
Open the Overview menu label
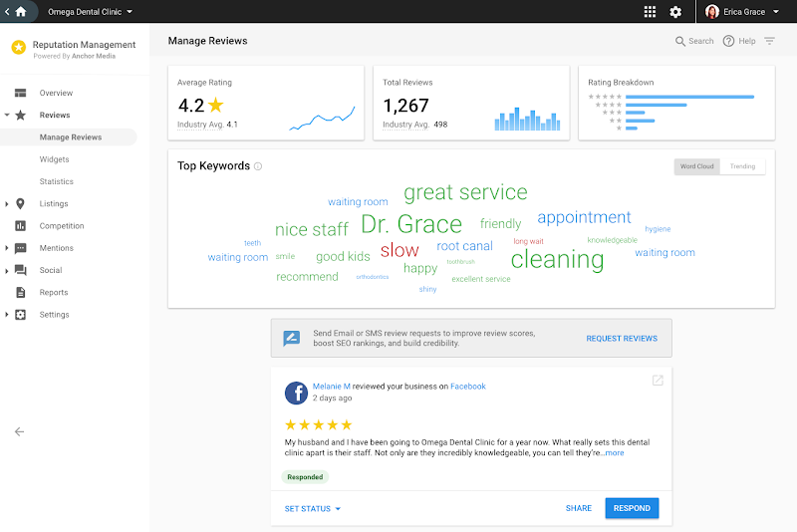[56, 93]
